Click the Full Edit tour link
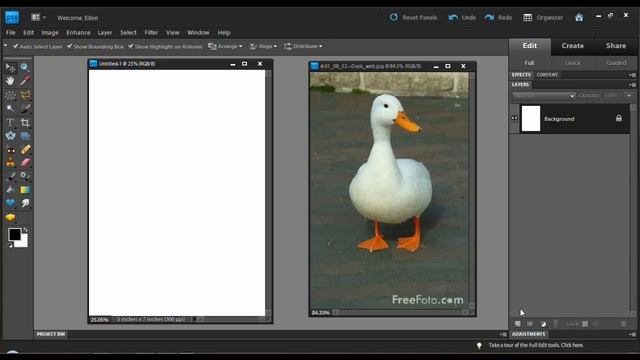Image resolution: width=640 pixels, height=360 pixels. [536, 345]
